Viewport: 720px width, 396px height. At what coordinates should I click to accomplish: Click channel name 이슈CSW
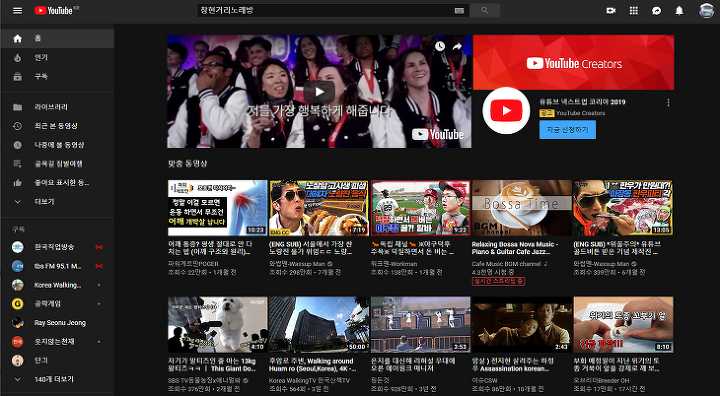484,381
